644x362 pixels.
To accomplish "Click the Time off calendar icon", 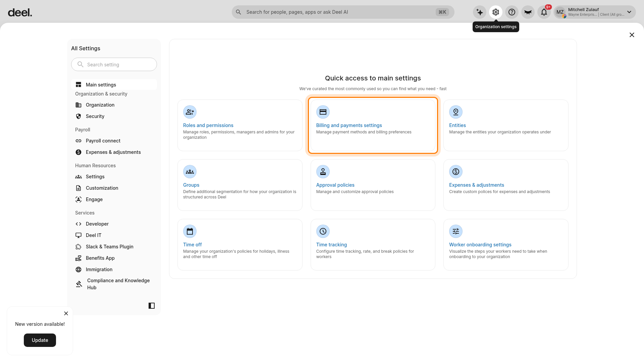I will tap(190, 231).
